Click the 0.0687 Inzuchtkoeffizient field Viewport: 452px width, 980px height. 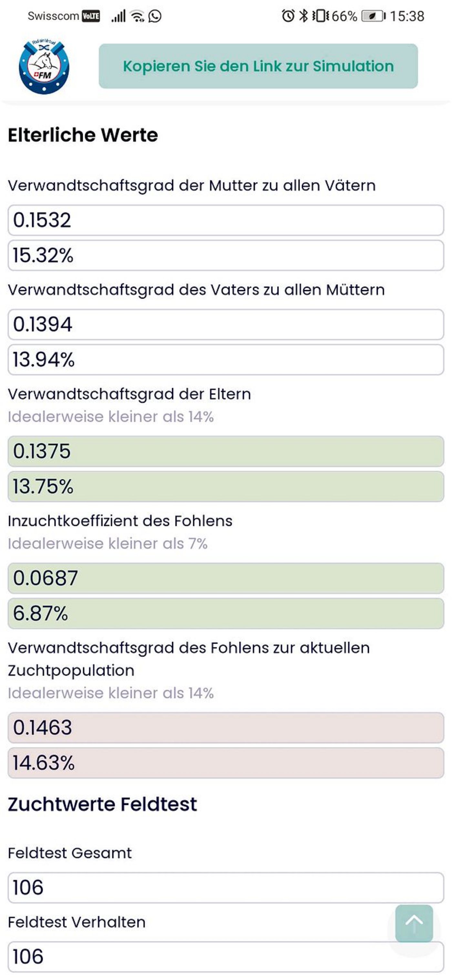[x=226, y=578]
